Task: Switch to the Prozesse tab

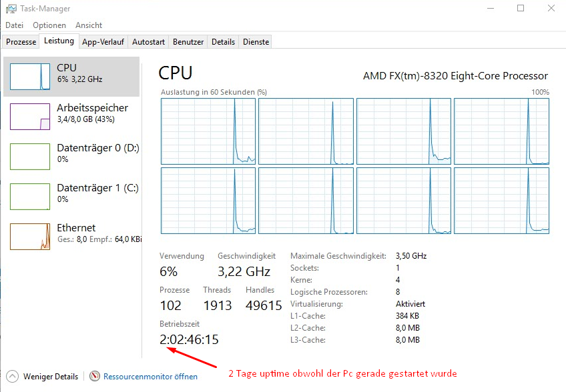Action: 21,42
